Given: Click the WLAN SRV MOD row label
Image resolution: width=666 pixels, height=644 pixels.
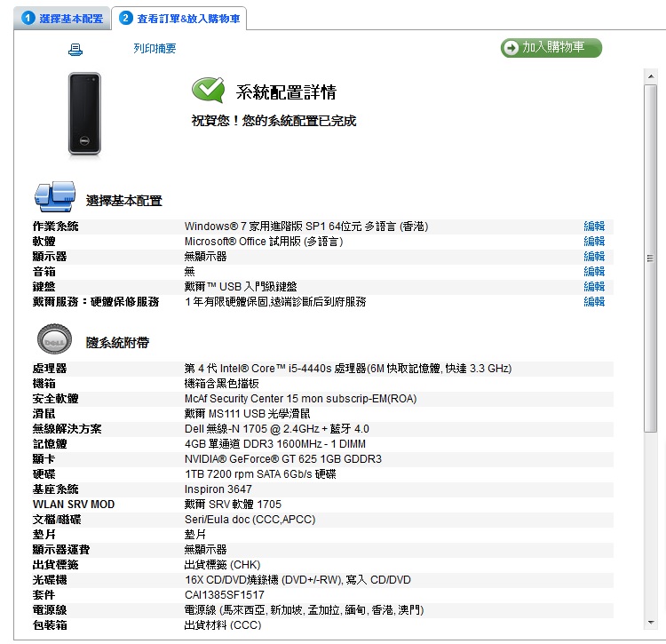Looking at the screenshot, I should [x=74, y=505].
